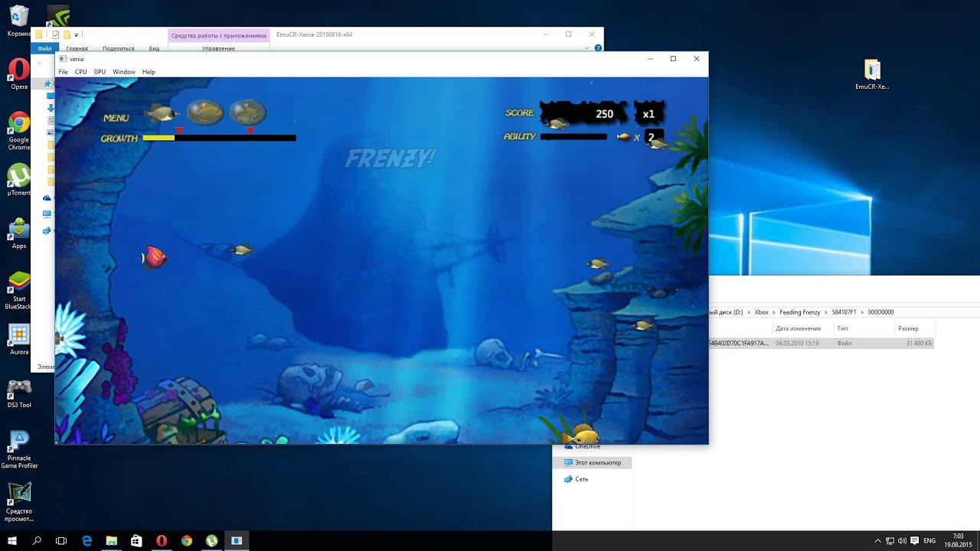Open the Opera desktop shortcut
Viewport: 980px width, 551px height.
pos(19,74)
